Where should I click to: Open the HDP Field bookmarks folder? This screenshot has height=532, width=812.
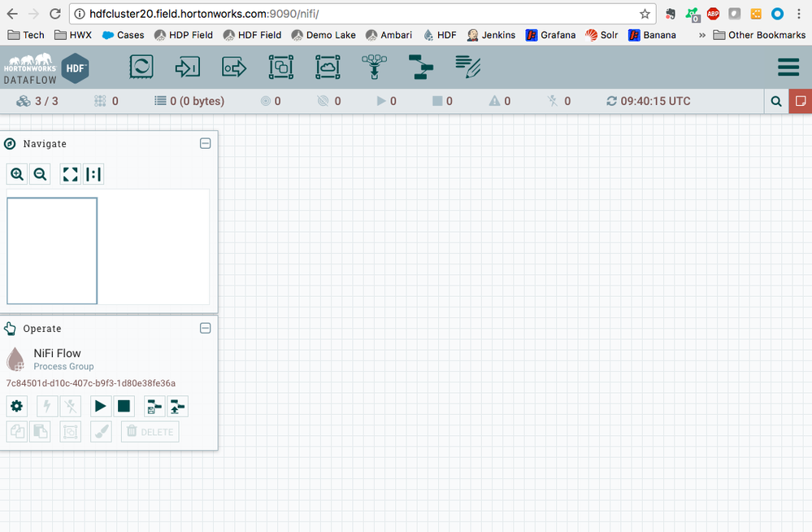coord(183,35)
